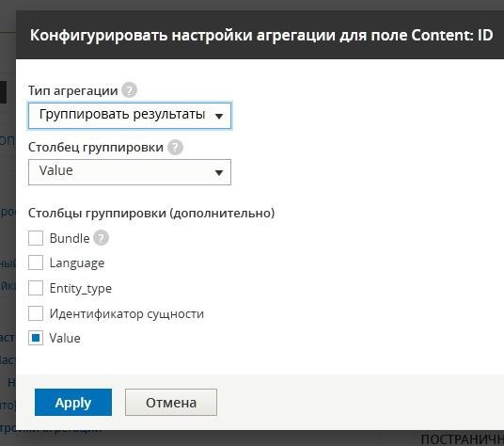This screenshot has width=504, height=446.
Task: Click the Тип агрегации label text
Action: 73,90
